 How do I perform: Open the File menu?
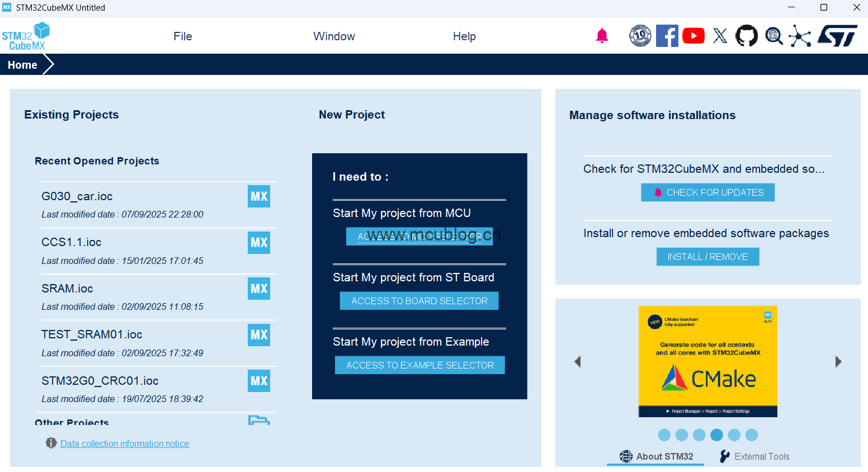[x=183, y=36]
